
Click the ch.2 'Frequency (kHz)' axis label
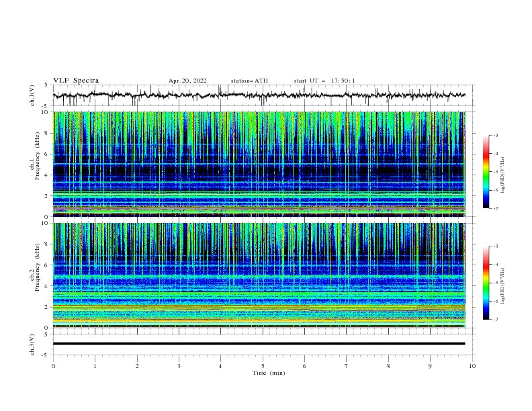(x=38, y=267)
